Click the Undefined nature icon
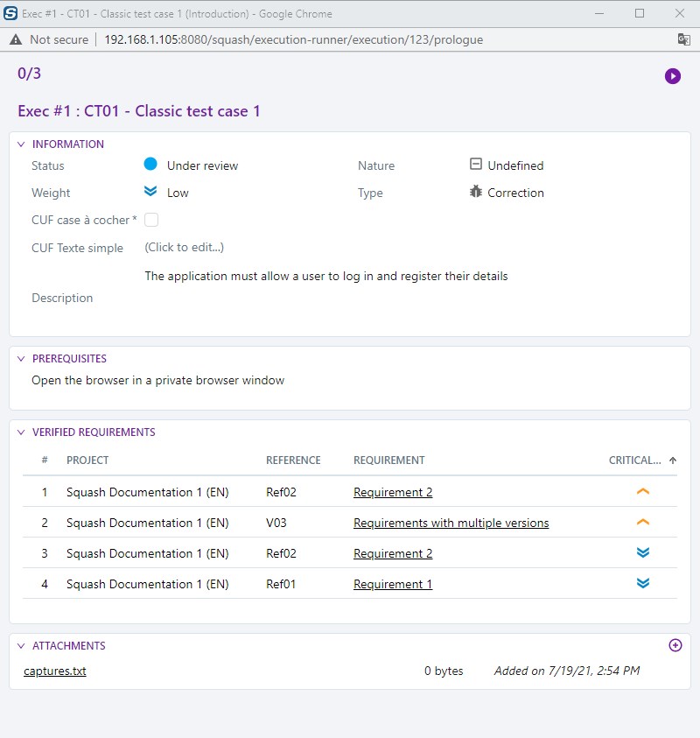This screenshot has width=700, height=738. (x=476, y=165)
